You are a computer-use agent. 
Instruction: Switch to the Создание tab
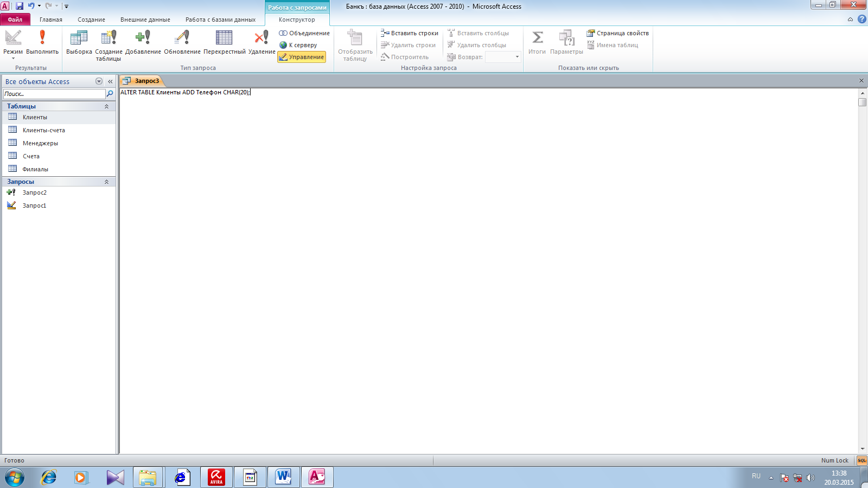click(91, 20)
